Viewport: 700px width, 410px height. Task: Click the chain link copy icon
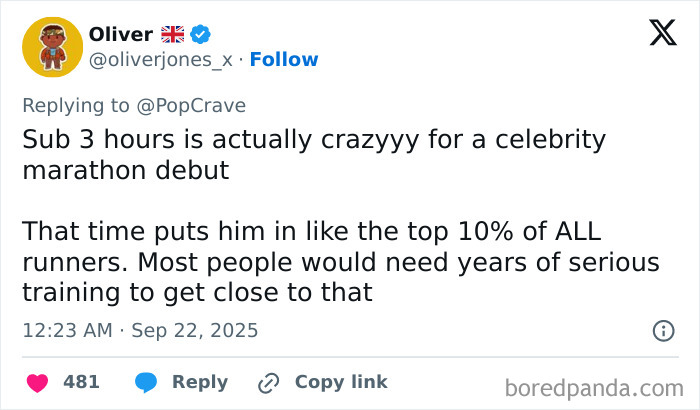268,382
